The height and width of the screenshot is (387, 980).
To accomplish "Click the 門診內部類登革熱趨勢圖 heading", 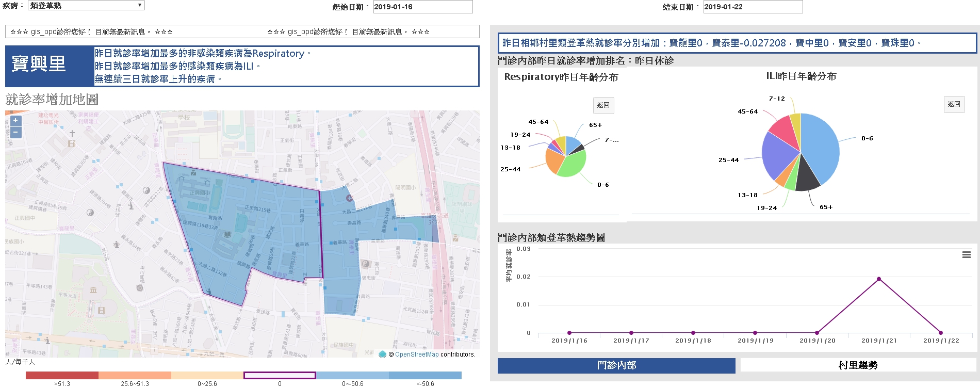I will click(x=551, y=237).
